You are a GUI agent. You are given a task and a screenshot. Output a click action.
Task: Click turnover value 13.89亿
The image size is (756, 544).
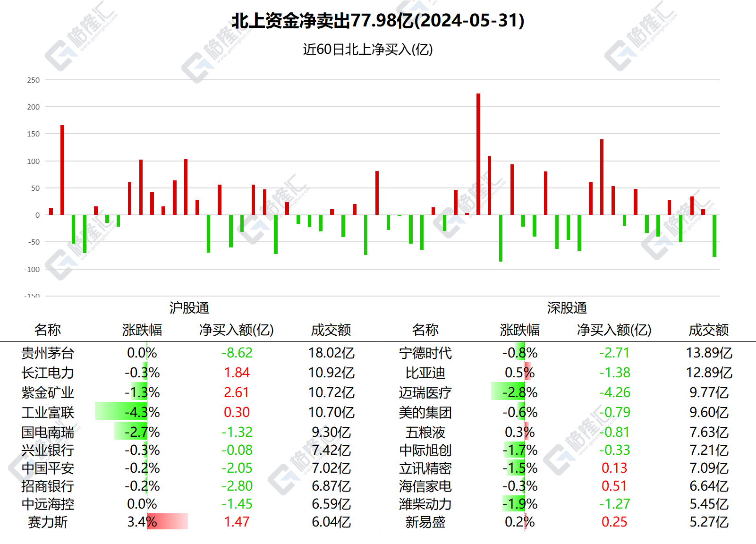coord(709,353)
